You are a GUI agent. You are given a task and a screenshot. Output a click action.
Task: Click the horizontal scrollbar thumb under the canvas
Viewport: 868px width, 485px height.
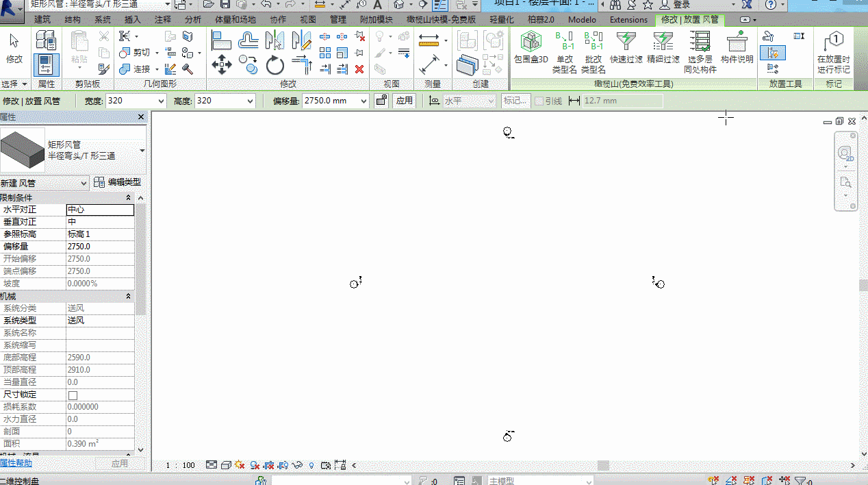603,466
